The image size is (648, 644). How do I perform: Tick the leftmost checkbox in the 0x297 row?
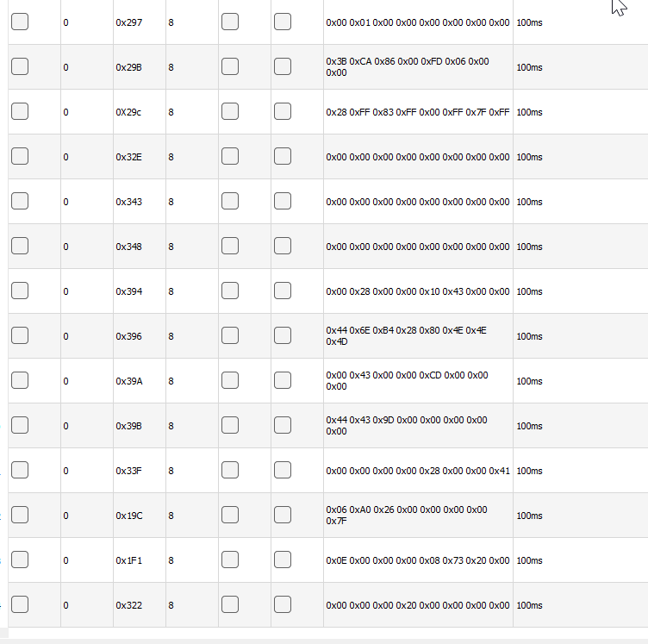coord(20,22)
